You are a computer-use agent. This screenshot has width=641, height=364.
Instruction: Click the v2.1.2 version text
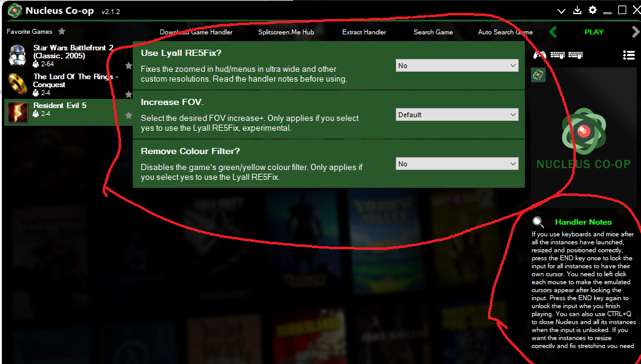pos(111,12)
